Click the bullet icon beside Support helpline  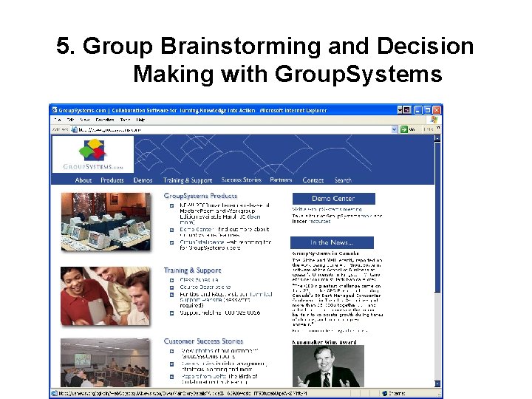pos(171,313)
